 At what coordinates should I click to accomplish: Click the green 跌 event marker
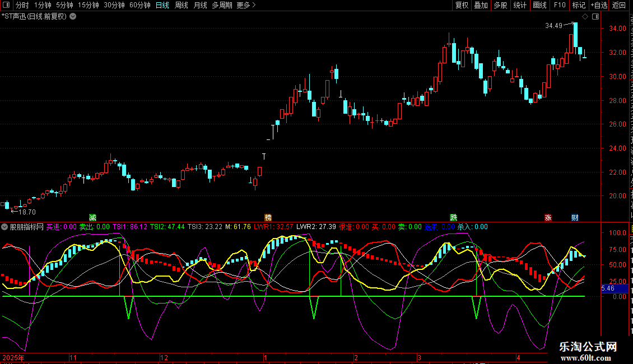(454, 217)
